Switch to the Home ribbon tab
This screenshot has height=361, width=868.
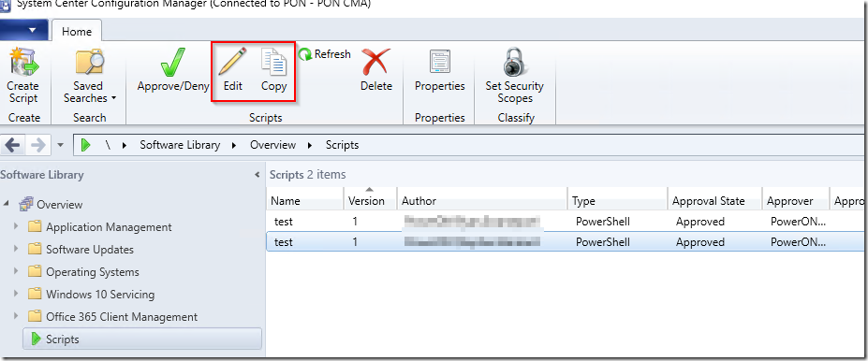point(77,32)
